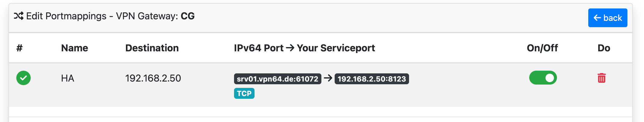This screenshot has width=644, height=122.
Task: Go back using the blue back button
Action: pyautogui.click(x=608, y=18)
